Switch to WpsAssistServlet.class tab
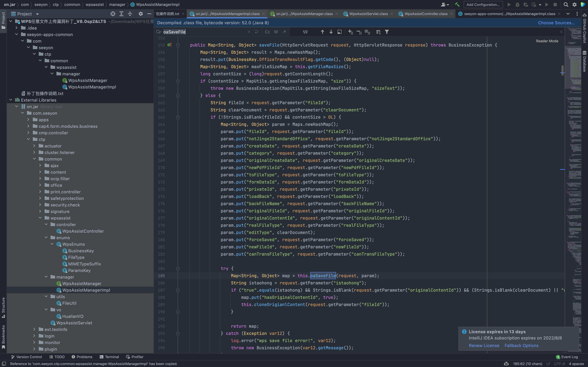 [368, 14]
